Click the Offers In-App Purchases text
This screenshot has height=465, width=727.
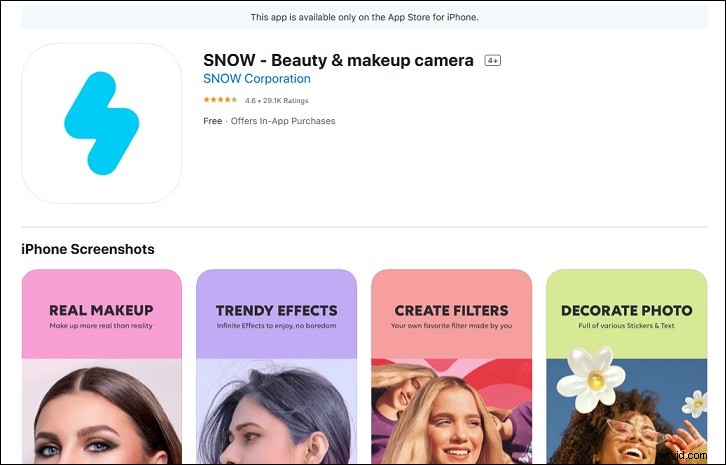pos(283,121)
